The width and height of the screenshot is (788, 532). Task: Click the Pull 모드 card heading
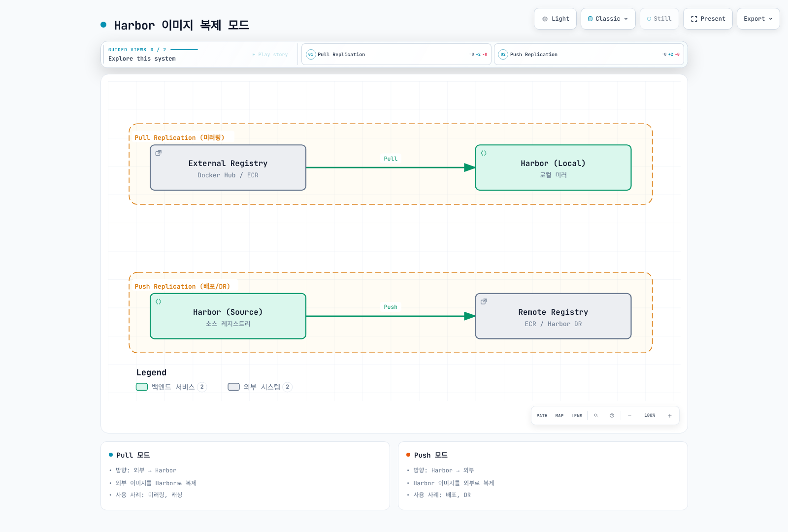click(133, 455)
